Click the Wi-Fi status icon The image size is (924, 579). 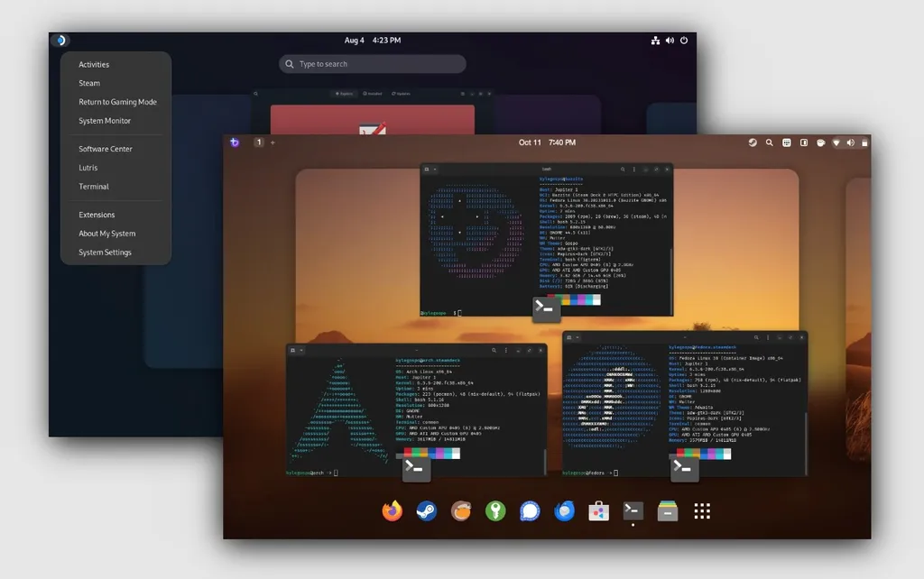[x=836, y=142]
